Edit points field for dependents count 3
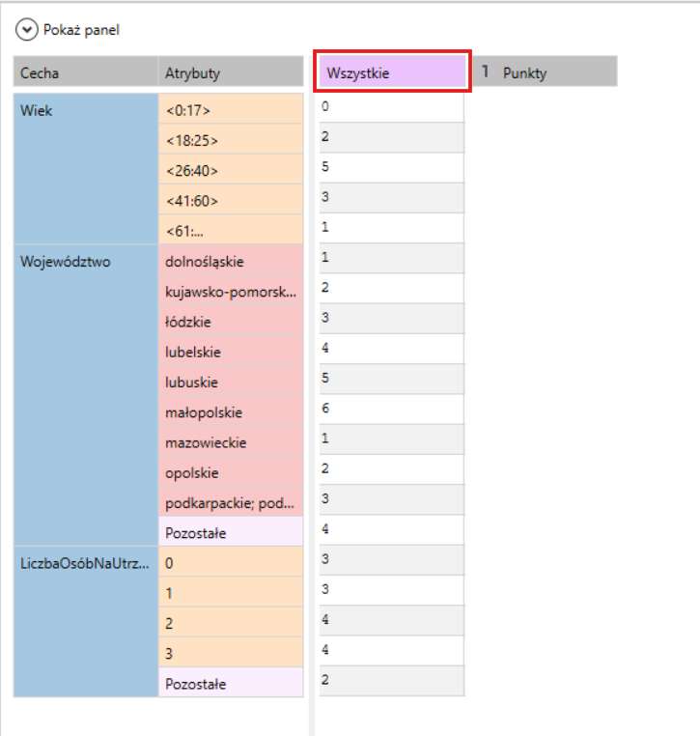Image resolution: width=700 pixels, height=736 pixels. tap(392, 650)
